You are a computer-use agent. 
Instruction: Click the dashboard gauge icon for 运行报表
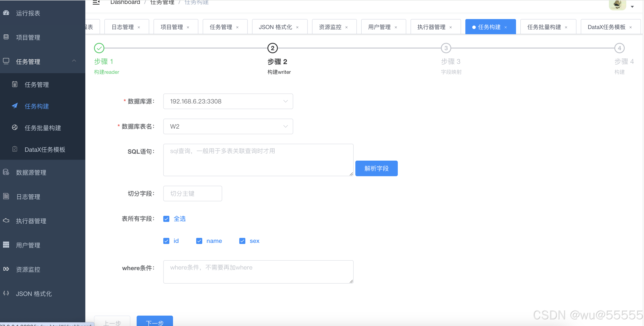tap(6, 13)
